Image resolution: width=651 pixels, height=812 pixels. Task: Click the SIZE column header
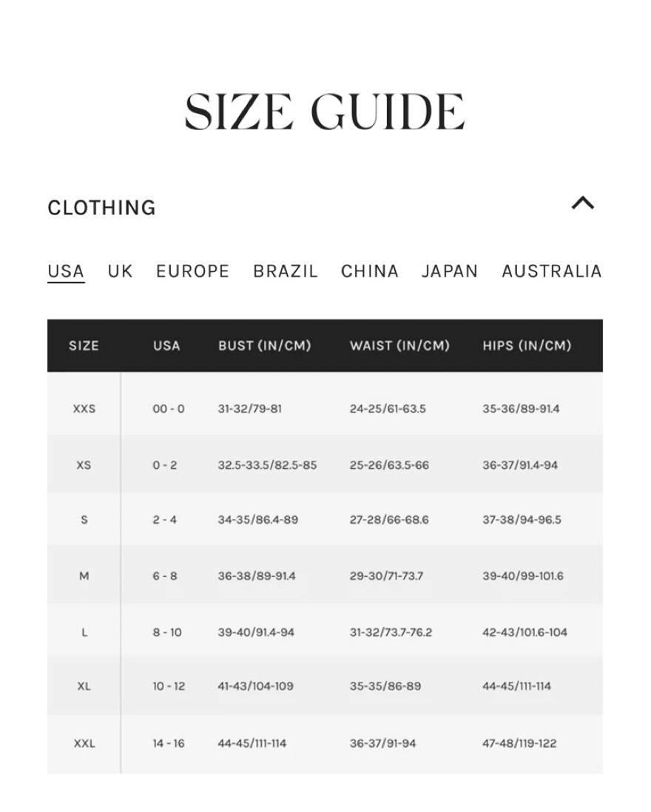[x=84, y=346]
